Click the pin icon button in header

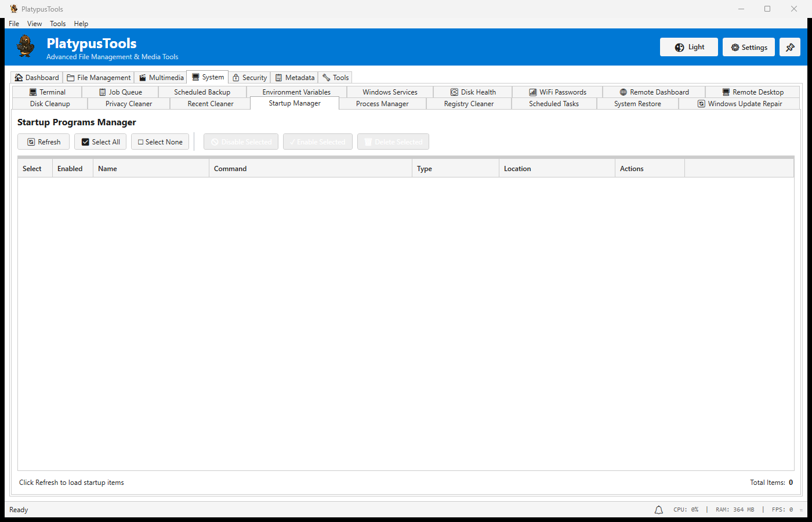coord(789,48)
